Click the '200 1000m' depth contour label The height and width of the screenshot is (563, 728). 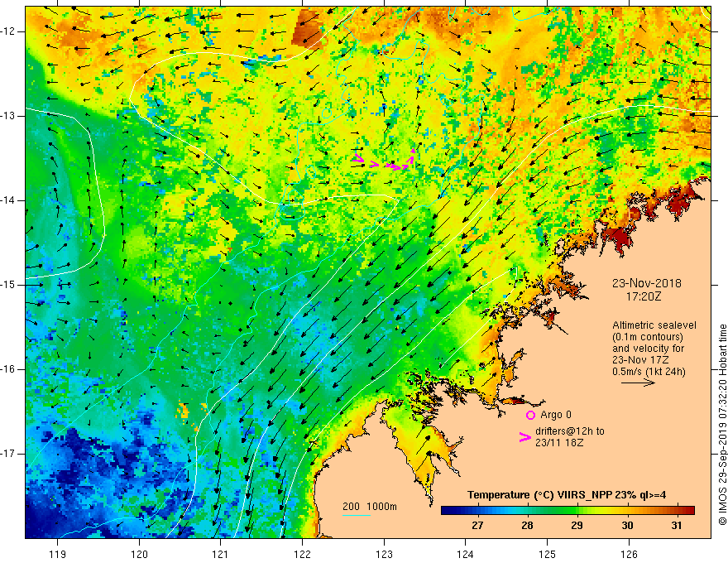pos(370,507)
